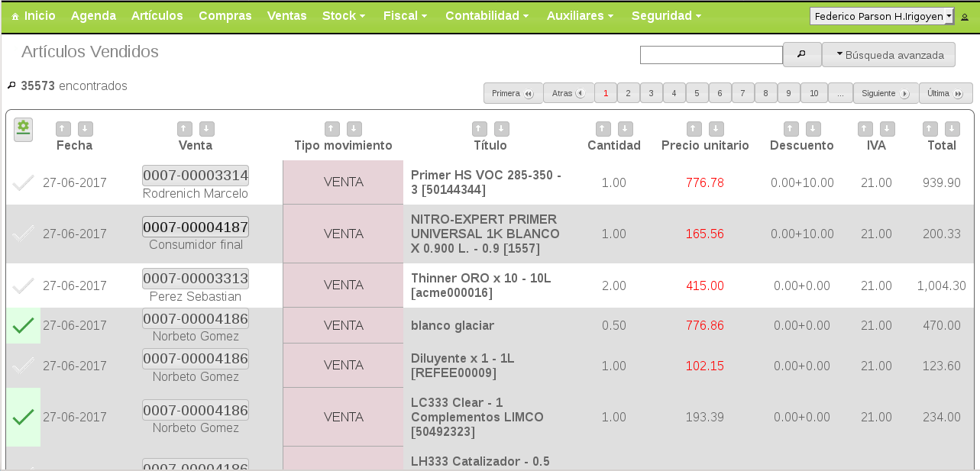Expand Búsqueda avanzada search options
This screenshot has width=980, height=471.
pyautogui.click(x=888, y=55)
